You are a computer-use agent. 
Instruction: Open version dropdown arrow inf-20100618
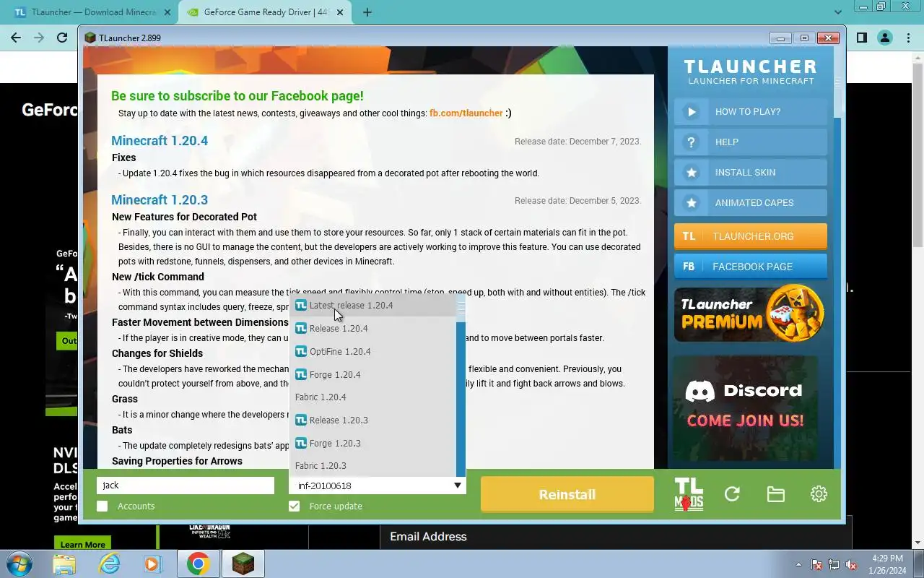click(x=457, y=486)
